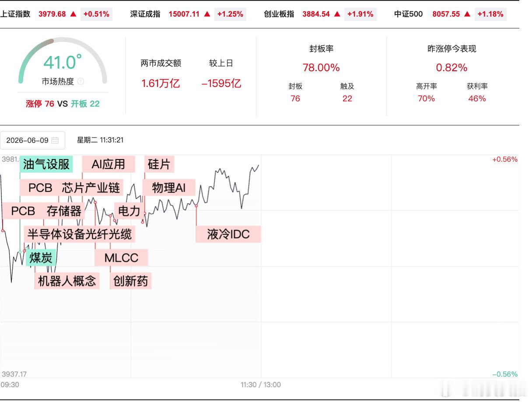Click the 涨停 76 count
The height and width of the screenshot is (402, 532).
40,104
